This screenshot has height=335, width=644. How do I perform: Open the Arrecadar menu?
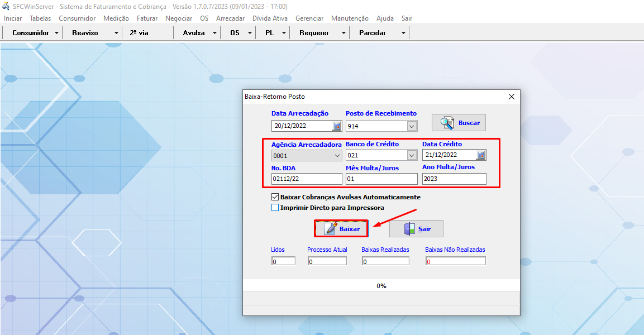point(230,18)
